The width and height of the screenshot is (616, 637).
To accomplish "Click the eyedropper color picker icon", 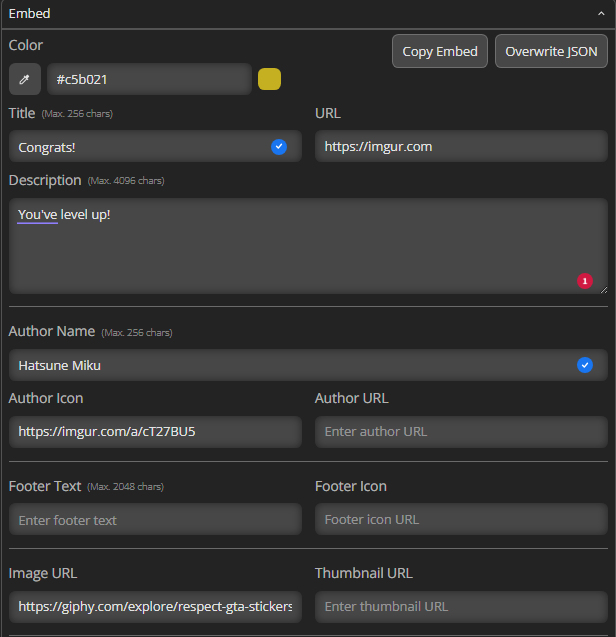I will coord(25,79).
